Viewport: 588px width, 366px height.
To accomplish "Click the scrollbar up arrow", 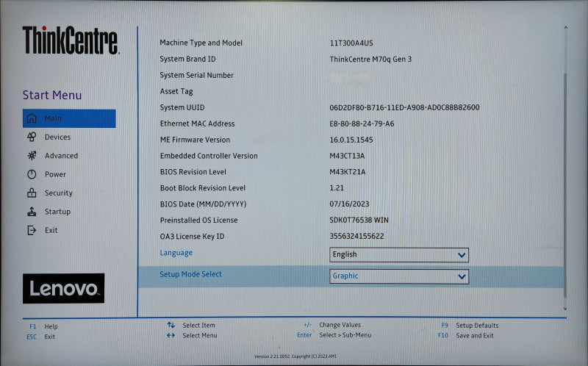I will (565, 27).
